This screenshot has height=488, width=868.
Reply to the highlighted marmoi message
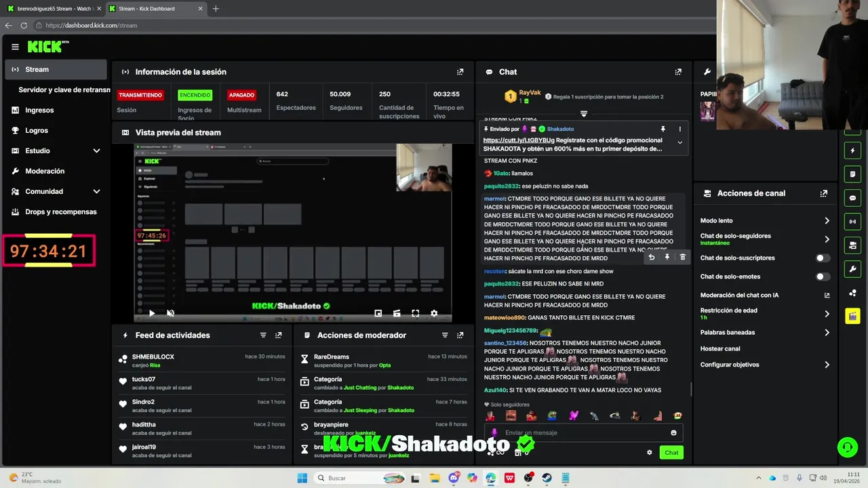pos(652,257)
